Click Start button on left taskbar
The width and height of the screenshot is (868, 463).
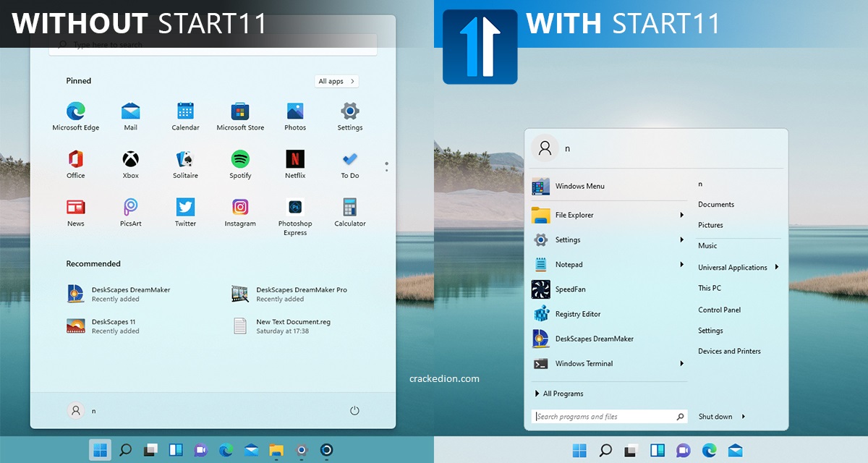100,450
